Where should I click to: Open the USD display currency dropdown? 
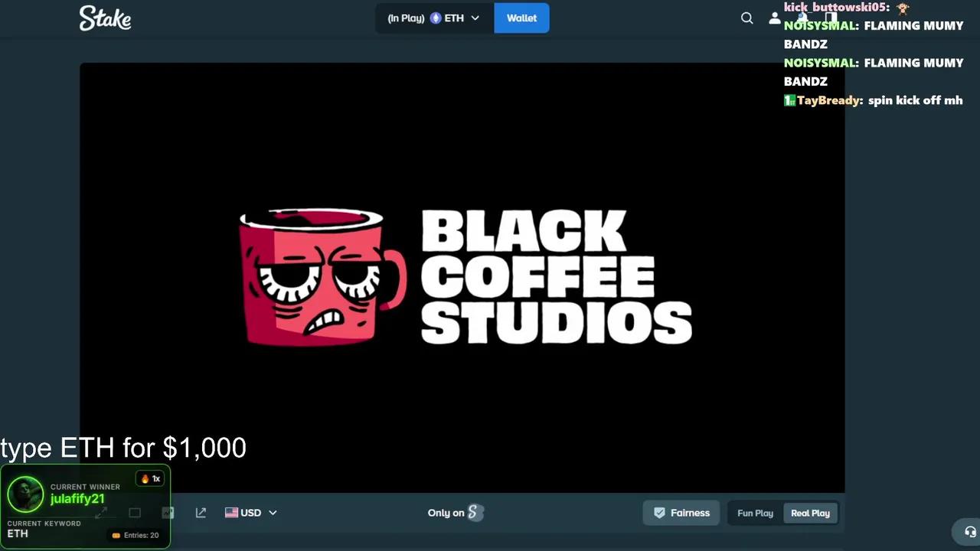pos(250,513)
